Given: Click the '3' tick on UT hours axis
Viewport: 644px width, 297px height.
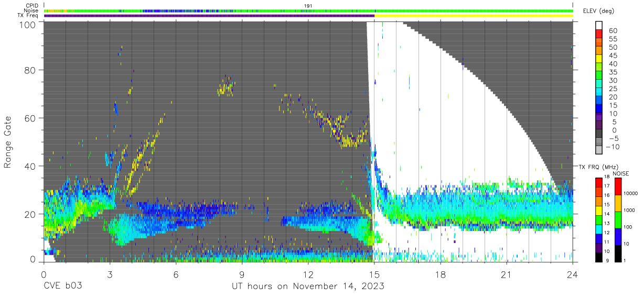Looking at the screenshot, I should [110, 274].
